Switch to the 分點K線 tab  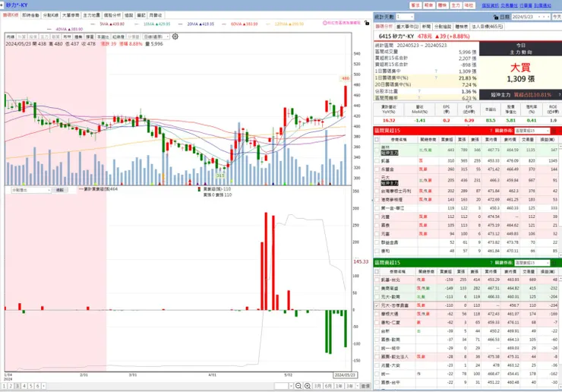(51, 15)
